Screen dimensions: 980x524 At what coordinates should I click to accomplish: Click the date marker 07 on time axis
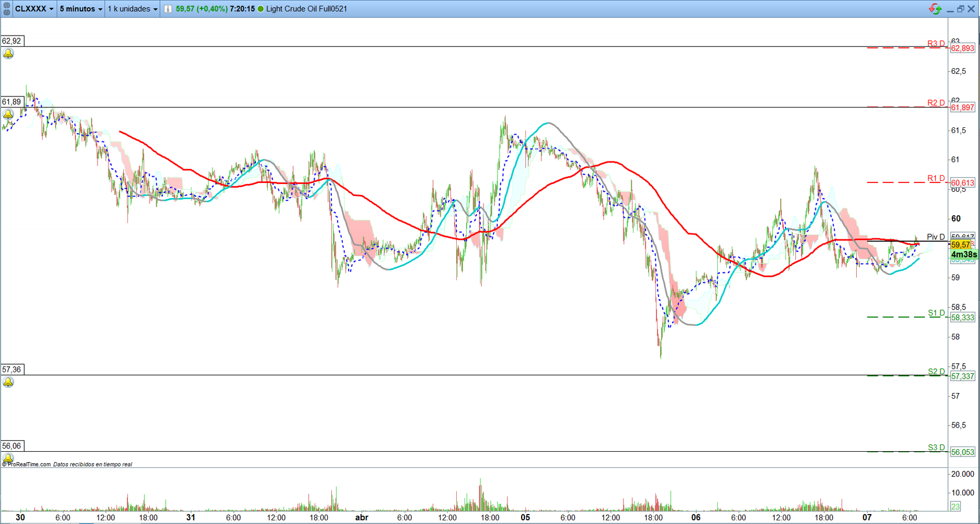pos(867,518)
